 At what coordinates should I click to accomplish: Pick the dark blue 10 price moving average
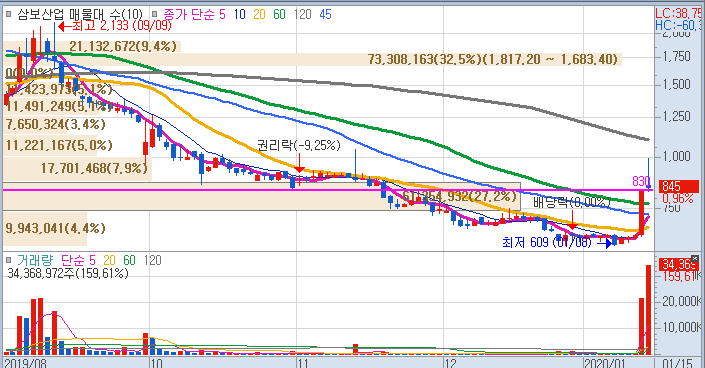click(240, 14)
